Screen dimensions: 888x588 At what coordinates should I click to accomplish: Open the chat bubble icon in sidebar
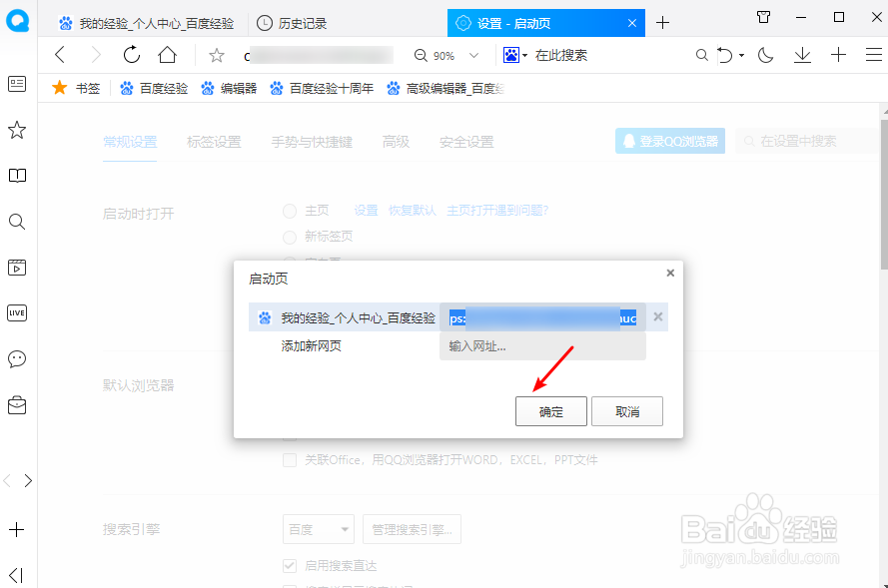pos(16,359)
